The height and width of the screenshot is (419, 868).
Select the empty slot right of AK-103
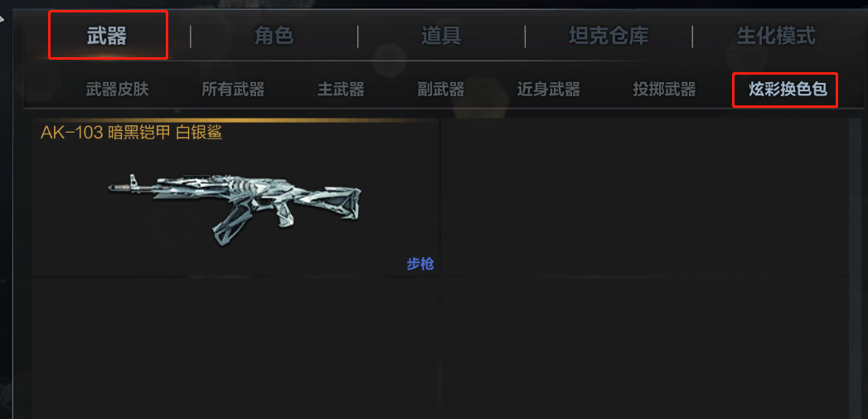644,197
